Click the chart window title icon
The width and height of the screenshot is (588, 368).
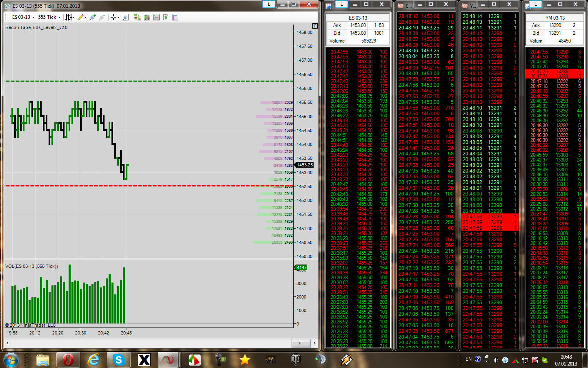coord(7,6)
